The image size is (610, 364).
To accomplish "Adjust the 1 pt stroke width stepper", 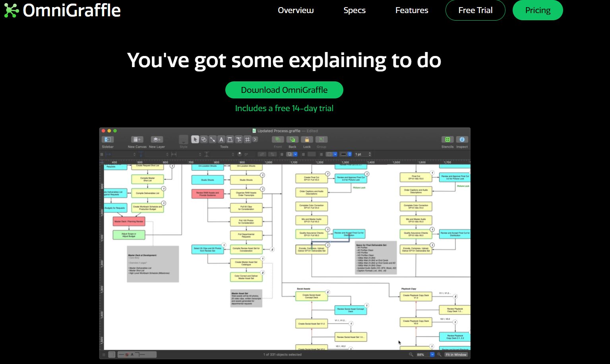I will [x=370, y=154].
